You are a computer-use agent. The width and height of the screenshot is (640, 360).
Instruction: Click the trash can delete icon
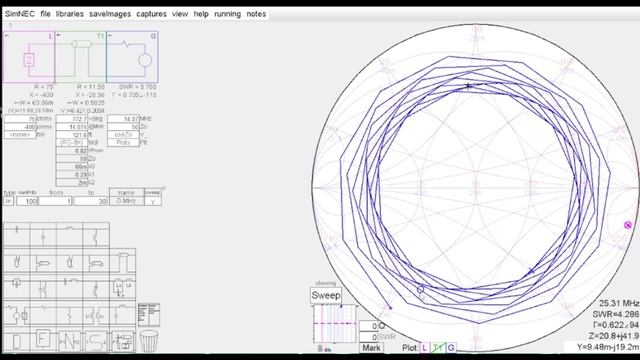149,341
